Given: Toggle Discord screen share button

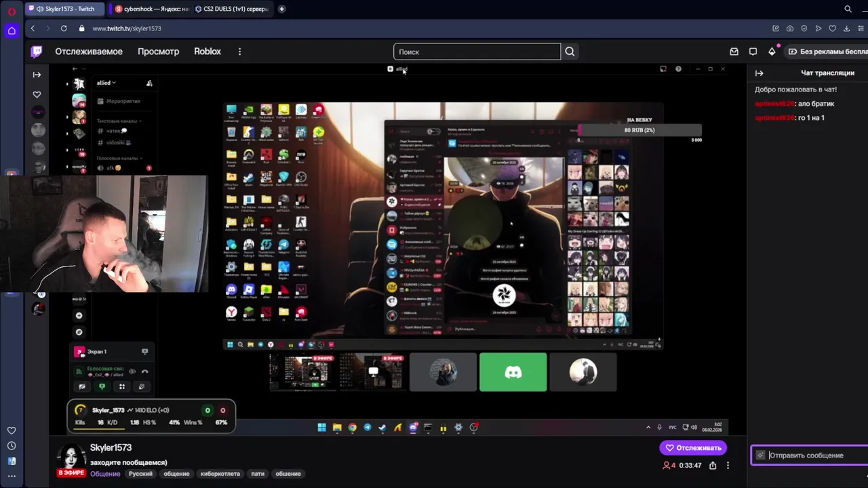Looking at the screenshot, I should point(102,386).
